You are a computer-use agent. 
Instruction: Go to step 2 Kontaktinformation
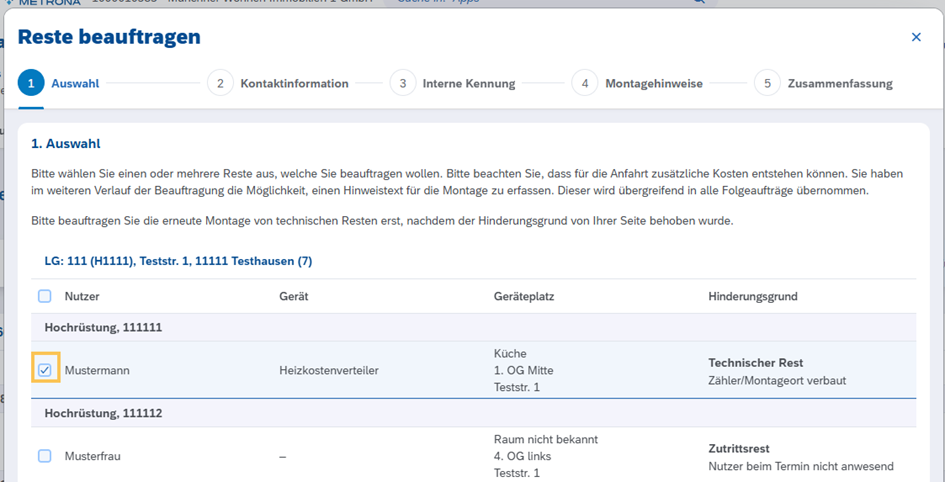[221, 84]
